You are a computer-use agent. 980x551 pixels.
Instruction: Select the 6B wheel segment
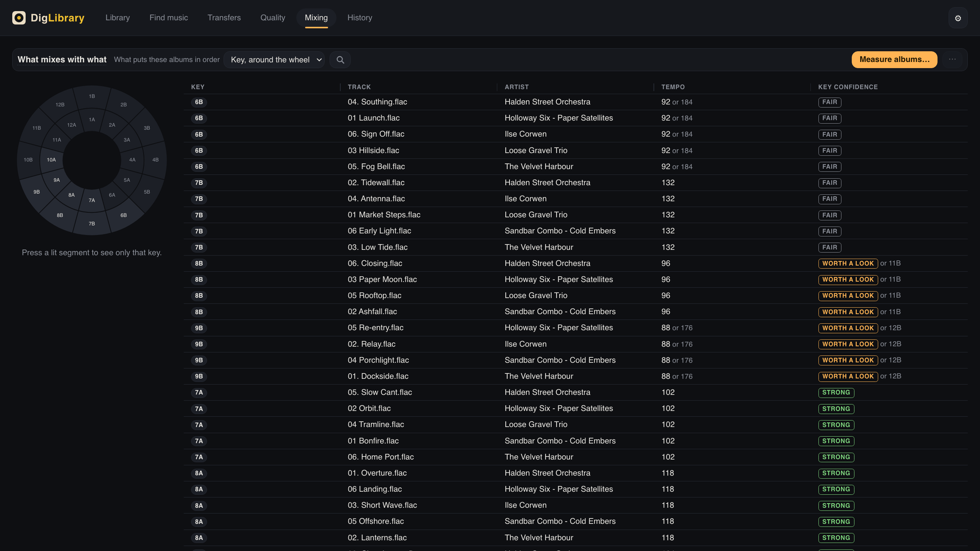tap(124, 215)
